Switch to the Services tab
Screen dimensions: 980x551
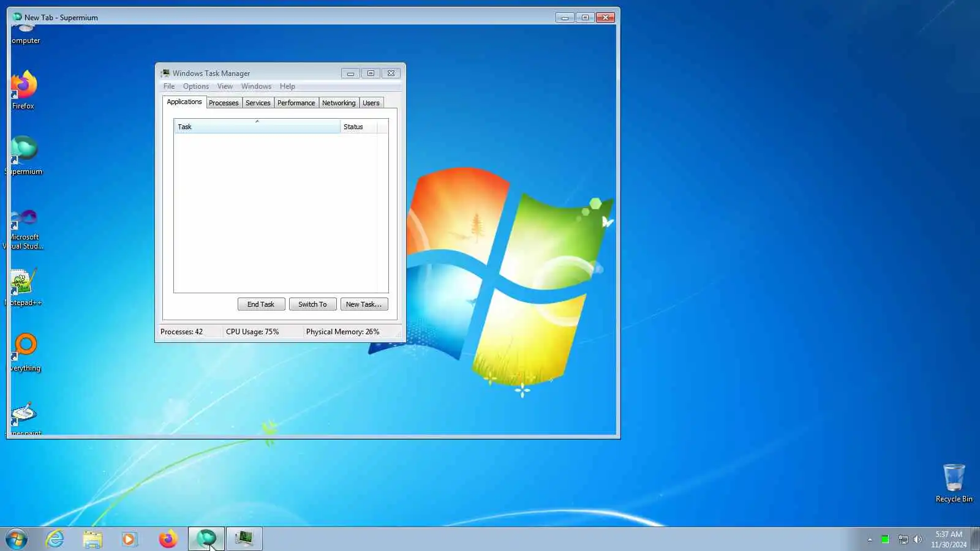258,103
